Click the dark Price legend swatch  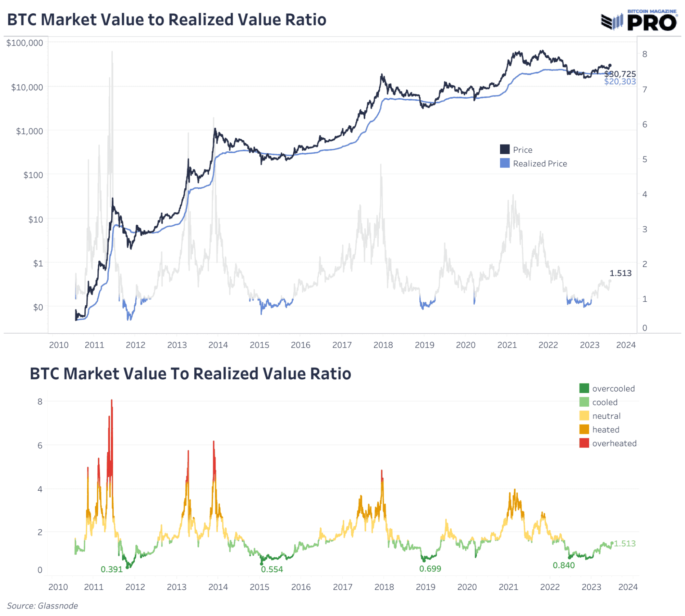point(504,149)
